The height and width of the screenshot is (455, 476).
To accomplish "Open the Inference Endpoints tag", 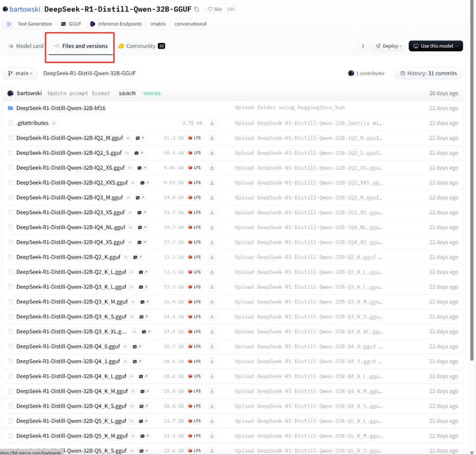I will [116, 24].
